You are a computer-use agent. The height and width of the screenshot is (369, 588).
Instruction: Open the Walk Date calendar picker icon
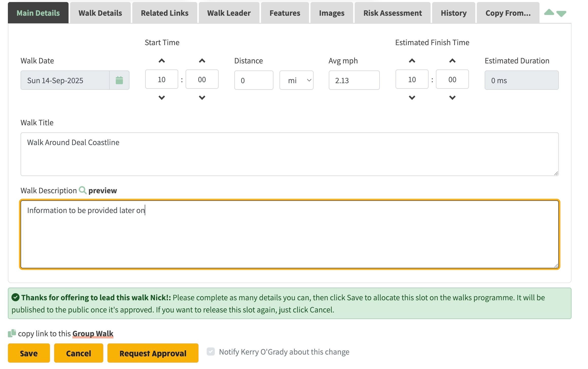point(119,80)
